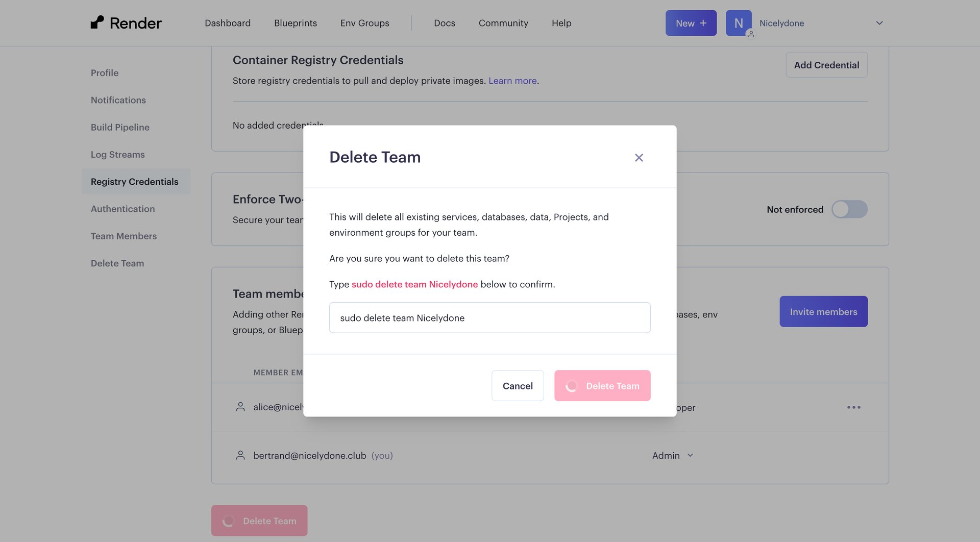Click the person icon beside alice's email
980x542 pixels.
click(x=240, y=407)
